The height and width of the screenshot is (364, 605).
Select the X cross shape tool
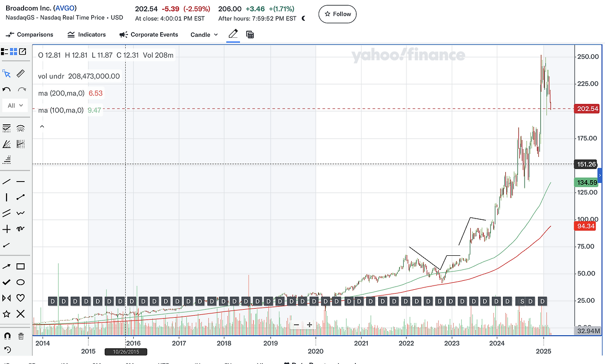point(21,314)
